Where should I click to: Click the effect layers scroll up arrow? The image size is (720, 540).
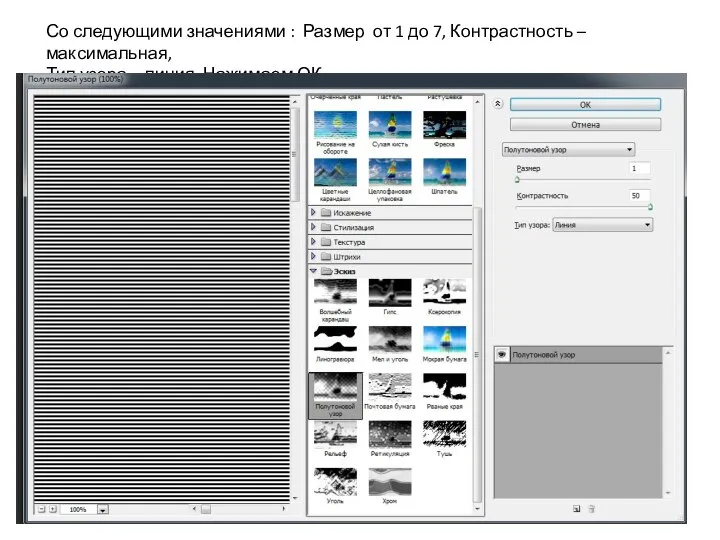[x=668, y=353]
